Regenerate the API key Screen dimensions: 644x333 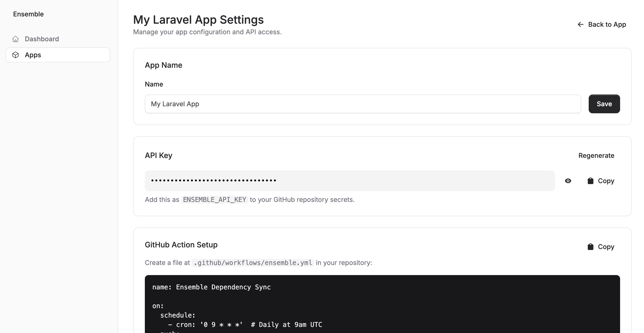click(596, 155)
